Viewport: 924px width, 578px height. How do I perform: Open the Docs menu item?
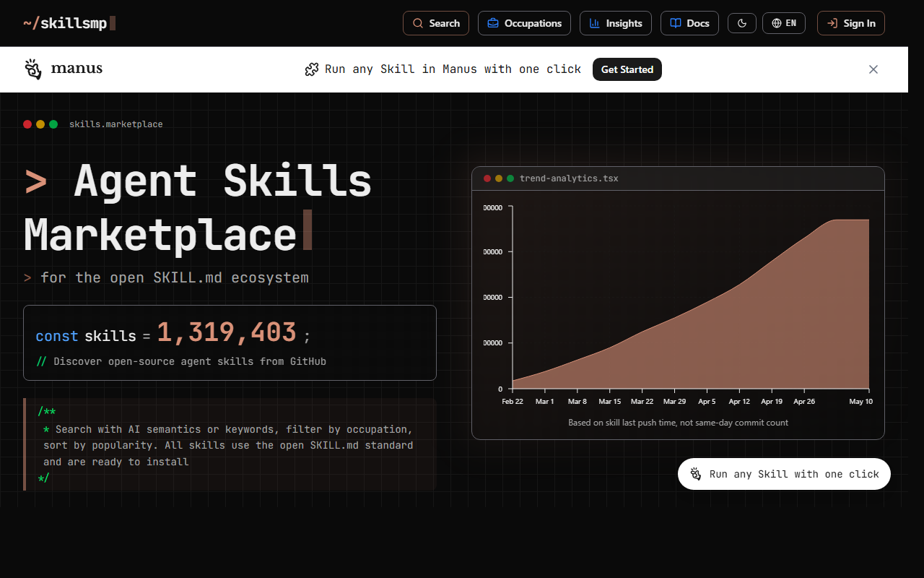point(689,23)
